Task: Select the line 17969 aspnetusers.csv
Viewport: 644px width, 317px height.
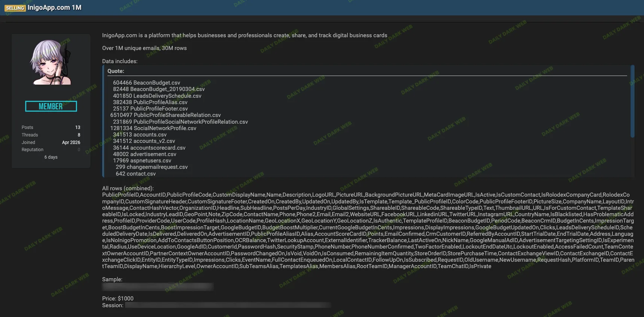Action: coord(142,161)
